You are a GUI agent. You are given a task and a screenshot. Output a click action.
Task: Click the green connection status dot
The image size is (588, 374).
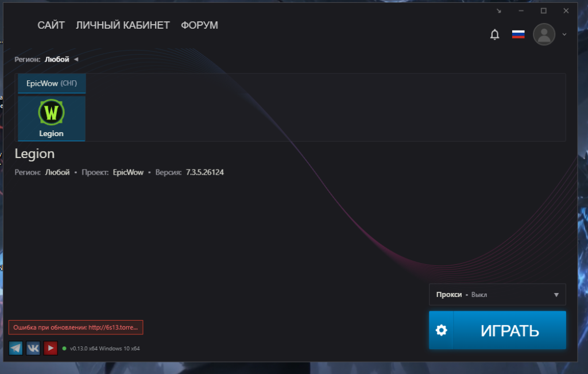point(64,349)
